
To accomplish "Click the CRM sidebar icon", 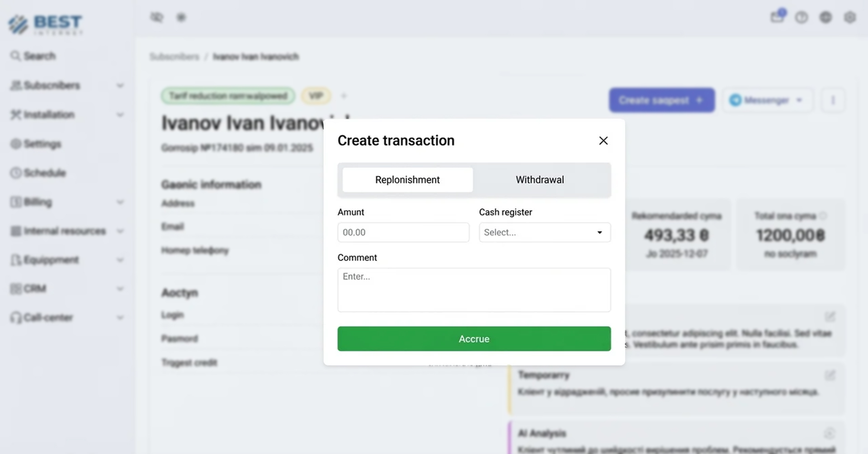I will point(16,289).
